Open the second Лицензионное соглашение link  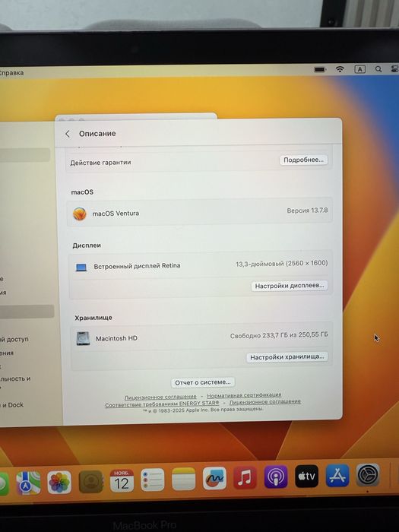pos(265,402)
